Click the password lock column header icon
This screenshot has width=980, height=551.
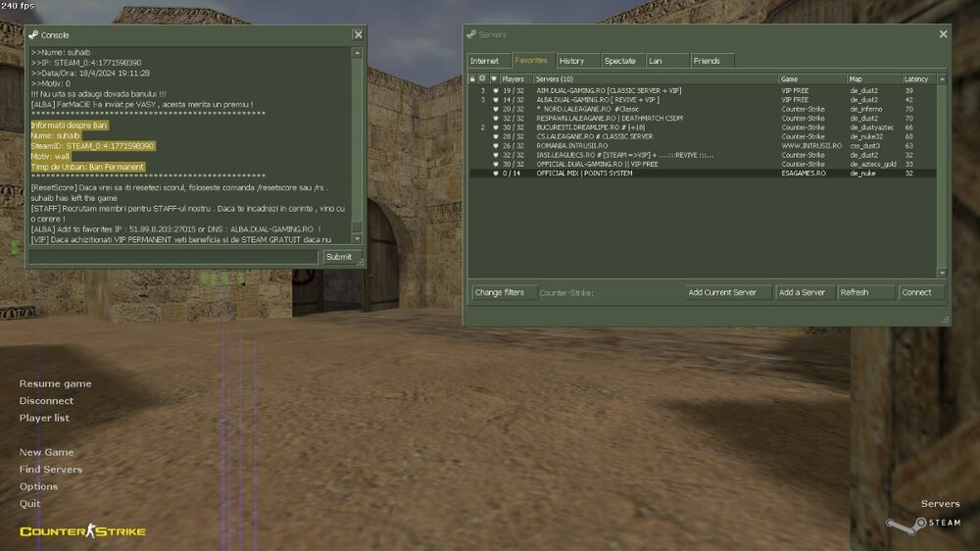coord(472,78)
